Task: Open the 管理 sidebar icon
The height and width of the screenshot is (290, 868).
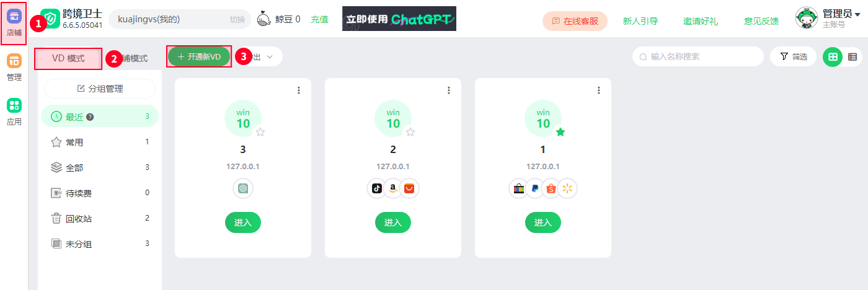Action: point(14,67)
